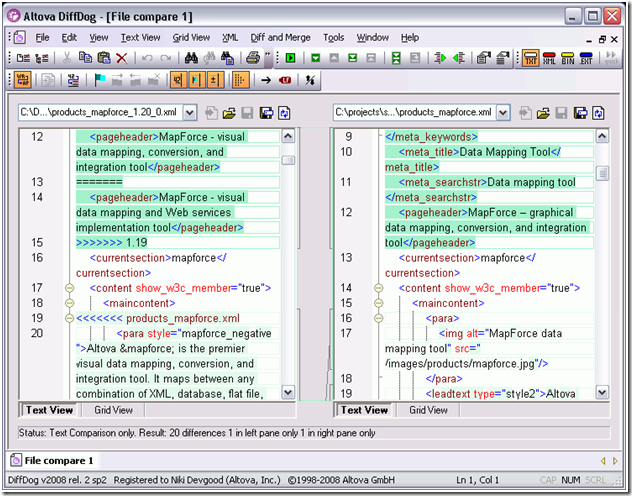Toggle BIN binary comparison mode
632x496 pixels.
click(566, 58)
